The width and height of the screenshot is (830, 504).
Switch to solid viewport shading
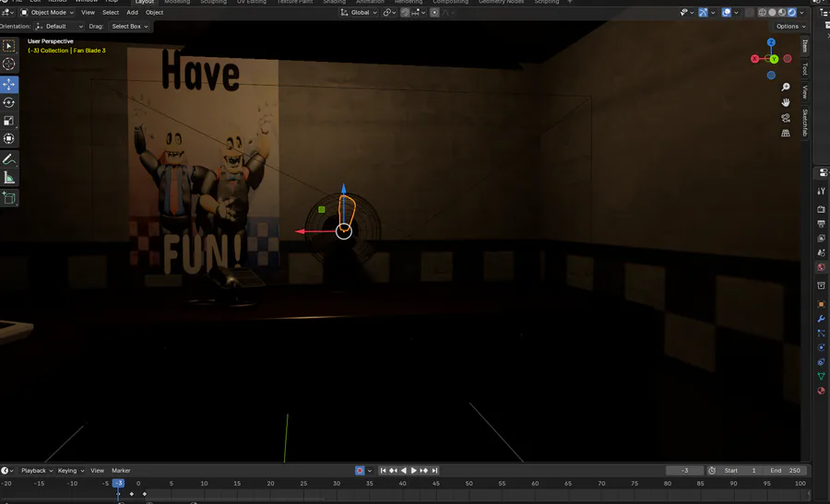(772, 12)
